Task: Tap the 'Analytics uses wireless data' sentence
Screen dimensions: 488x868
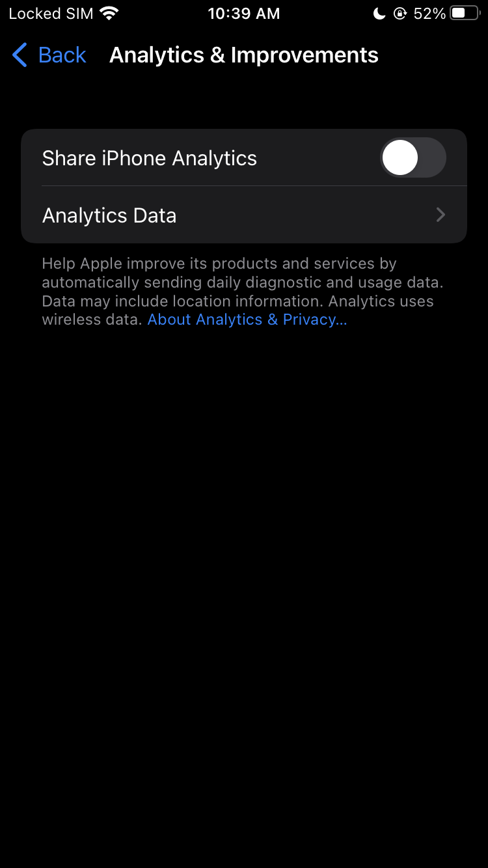Action: click(381, 301)
